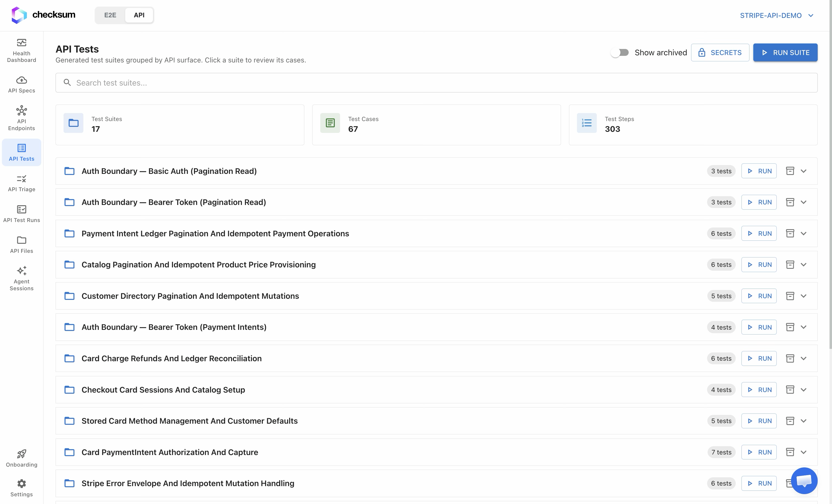This screenshot has height=504, width=832.
Task: Archive the Stored Card Method Management suite
Action: pyautogui.click(x=790, y=421)
